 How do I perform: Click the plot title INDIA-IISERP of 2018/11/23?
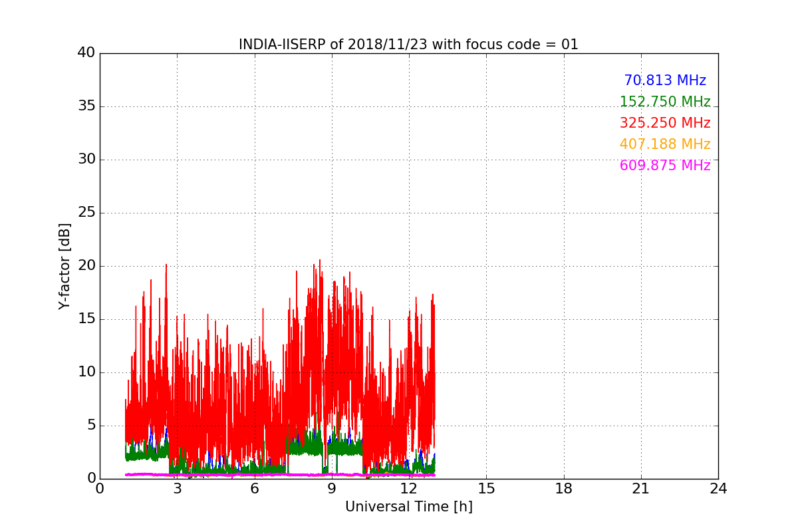408,45
